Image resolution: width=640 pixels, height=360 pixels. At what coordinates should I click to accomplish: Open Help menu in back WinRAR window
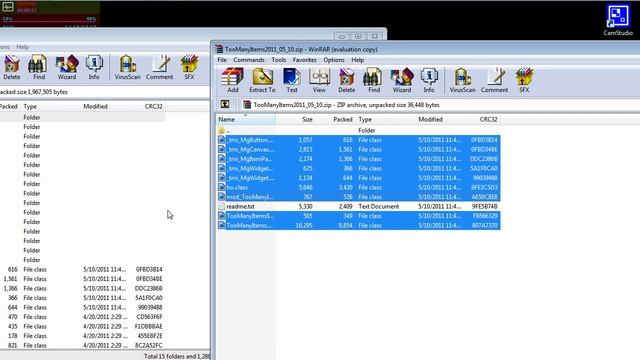[x=22, y=47]
